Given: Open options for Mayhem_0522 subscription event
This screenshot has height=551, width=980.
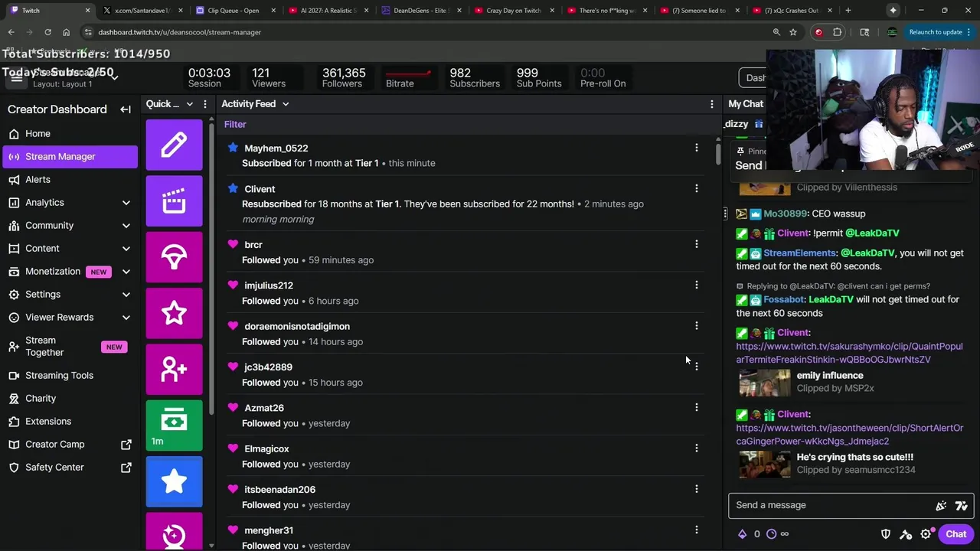Looking at the screenshot, I should click(x=697, y=148).
